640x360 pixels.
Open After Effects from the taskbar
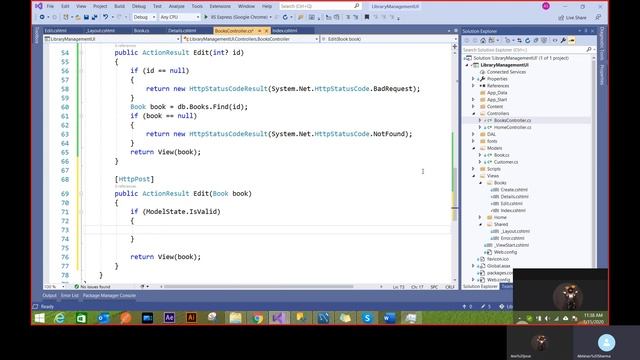(x=169, y=318)
